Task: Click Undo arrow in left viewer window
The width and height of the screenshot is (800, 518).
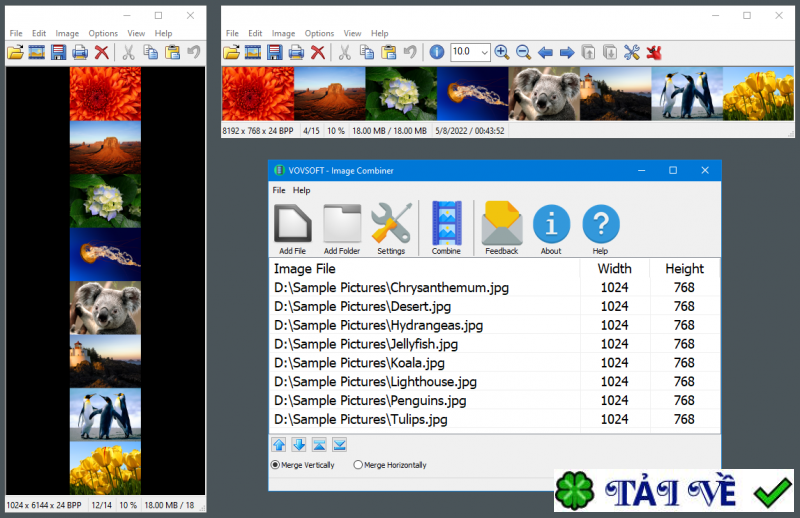Action: pyautogui.click(x=194, y=52)
